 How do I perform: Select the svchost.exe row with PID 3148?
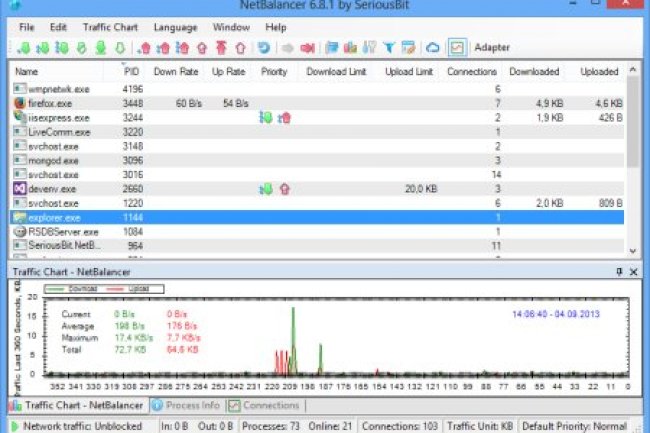pos(60,145)
